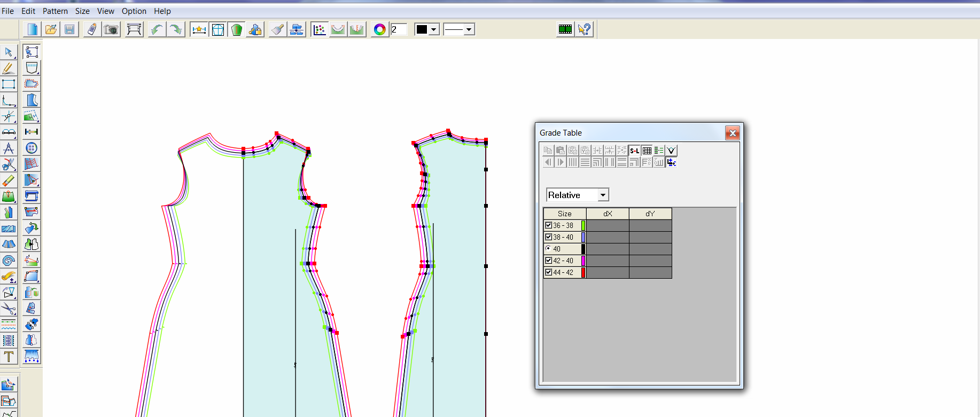Click the red swatch for size 44 - 42
Image resolution: width=980 pixels, height=417 pixels.
[583, 272]
